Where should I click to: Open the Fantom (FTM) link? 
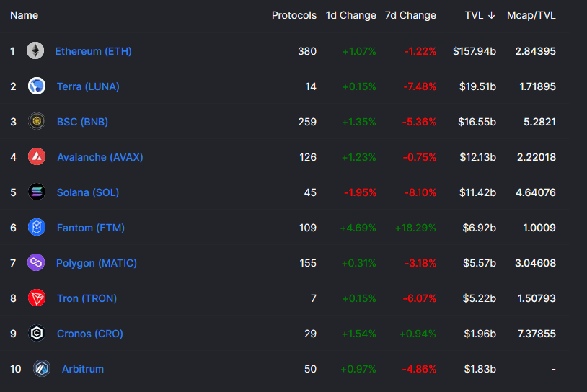tap(91, 228)
